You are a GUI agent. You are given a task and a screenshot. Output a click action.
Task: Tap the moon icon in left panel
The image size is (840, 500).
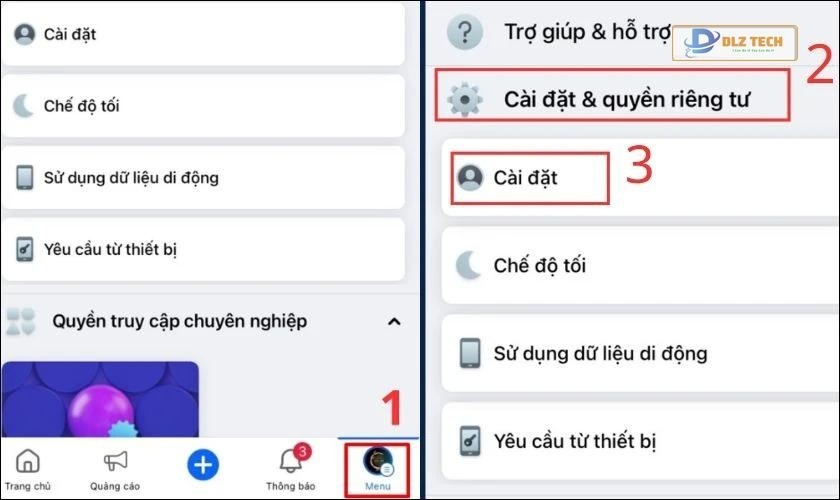23,106
